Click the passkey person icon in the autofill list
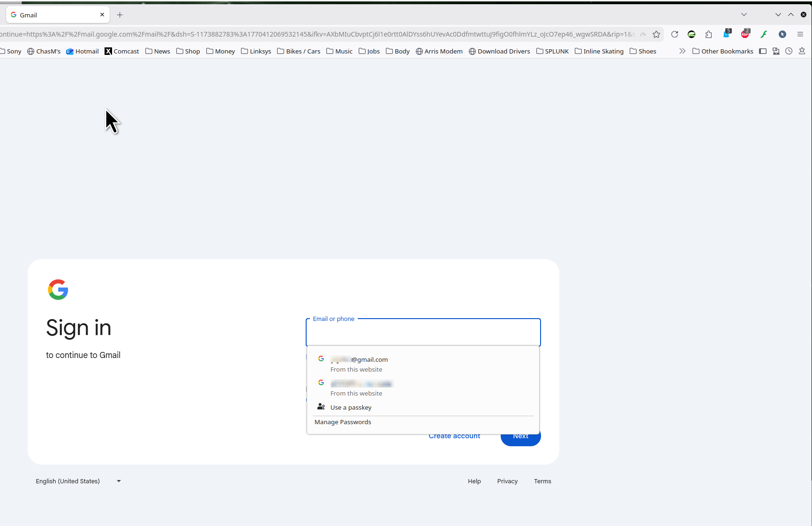 coord(321,407)
